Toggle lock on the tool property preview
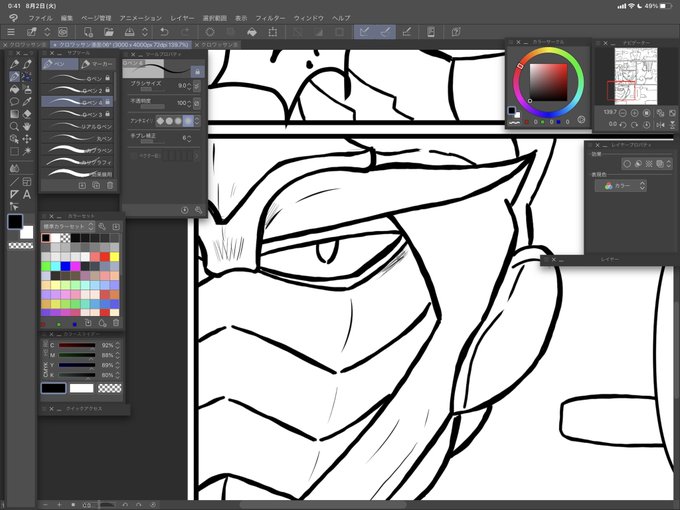Screen dimensions: 680x510 pos(197,71)
